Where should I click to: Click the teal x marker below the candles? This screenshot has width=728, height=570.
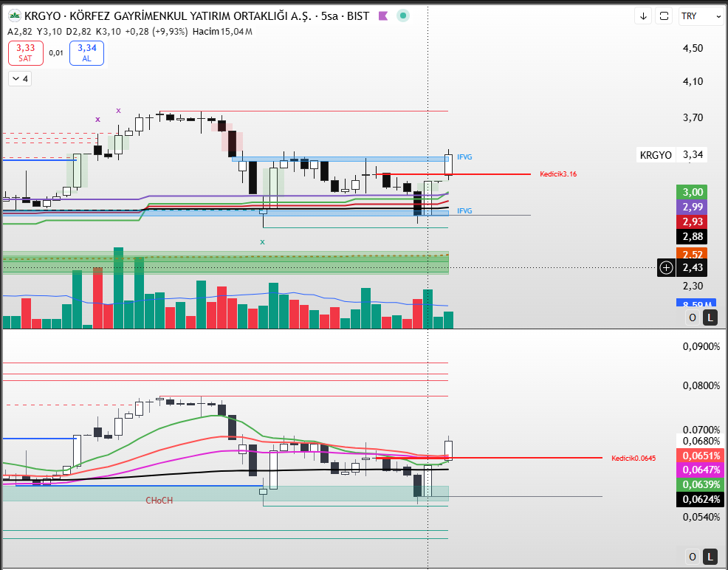(262, 242)
